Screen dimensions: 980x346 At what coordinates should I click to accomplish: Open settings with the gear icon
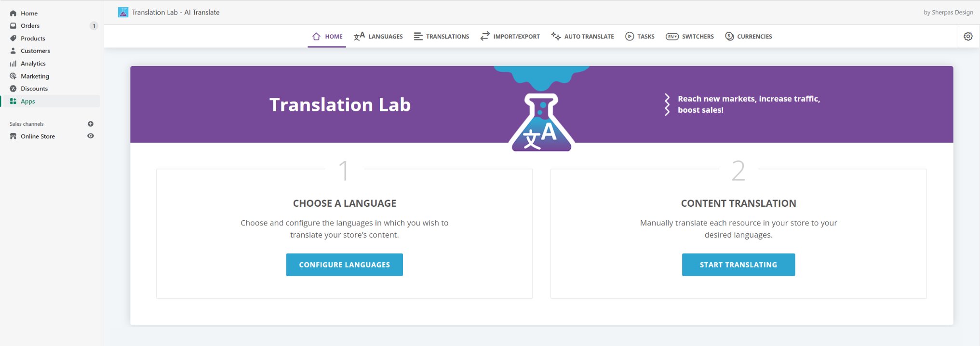tap(968, 36)
